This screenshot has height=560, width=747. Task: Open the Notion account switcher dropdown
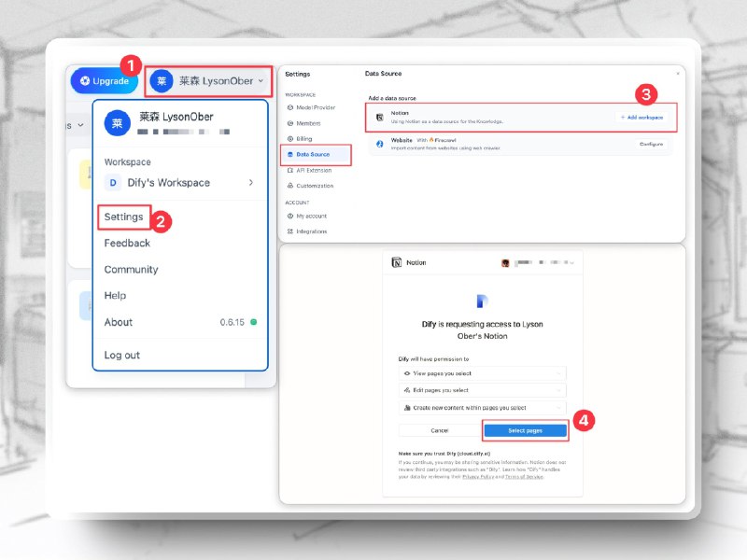click(x=538, y=262)
